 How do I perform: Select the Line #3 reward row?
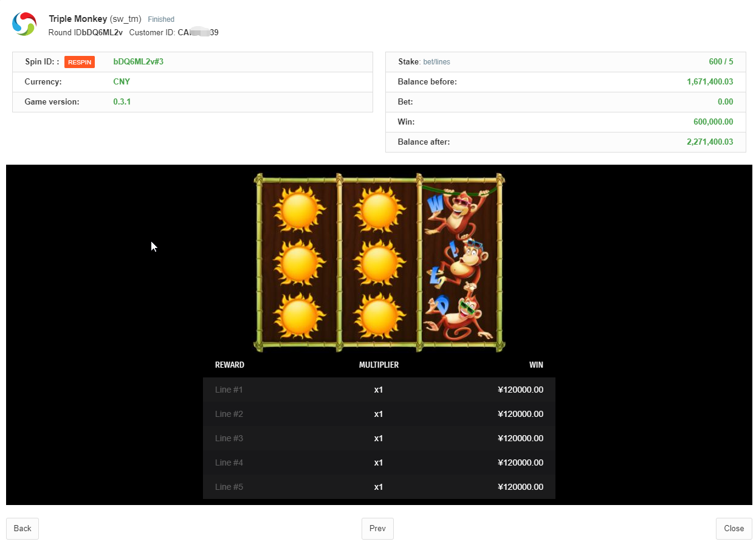[x=379, y=438]
